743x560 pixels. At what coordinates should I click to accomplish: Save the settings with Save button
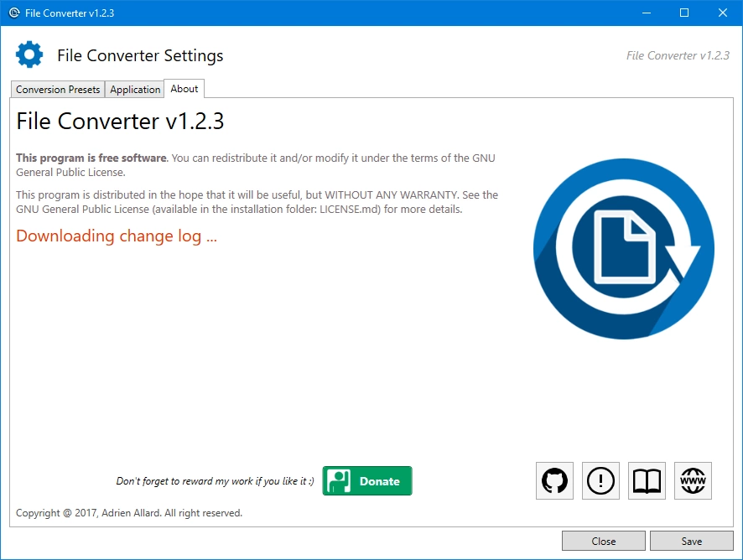691,541
